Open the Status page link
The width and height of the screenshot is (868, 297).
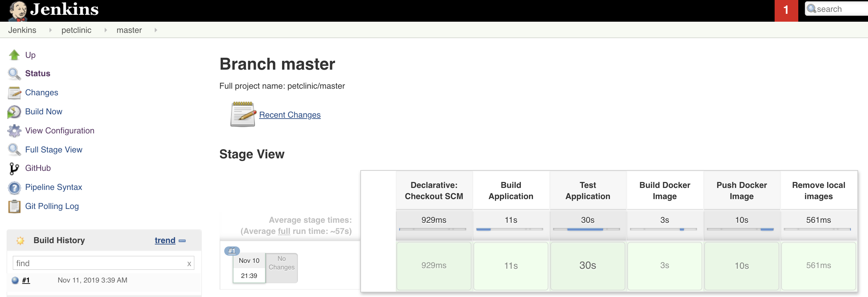click(x=38, y=73)
